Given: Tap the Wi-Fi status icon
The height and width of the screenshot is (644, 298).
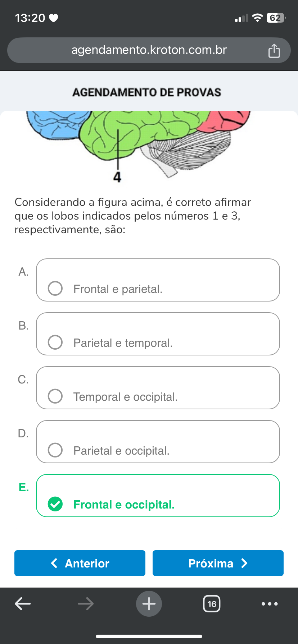Looking at the screenshot, I should (257, 18).
